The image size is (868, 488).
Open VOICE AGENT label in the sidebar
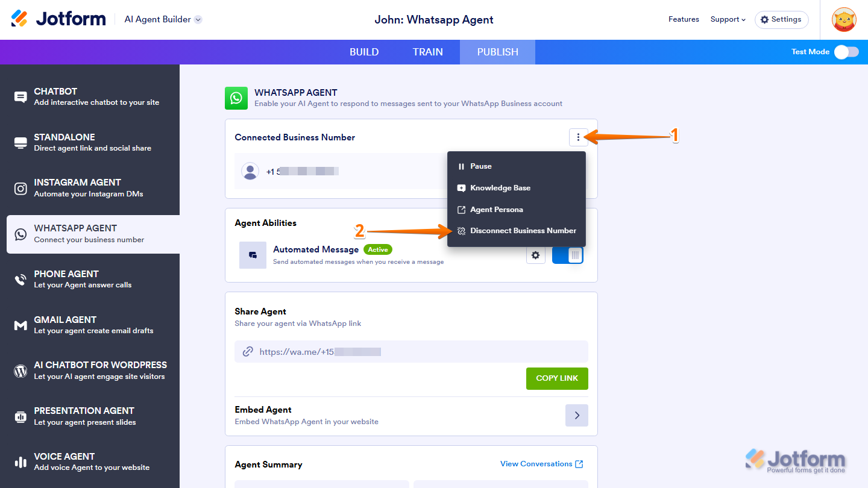[x=64, y=457]
